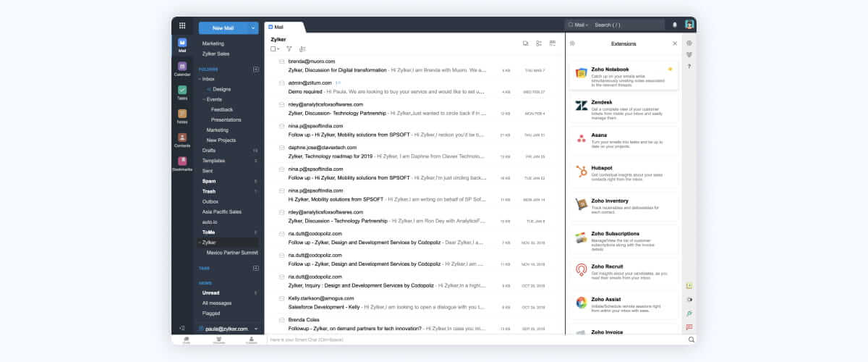Click the filter funnel icon in mail toolbar
Screen dimensions: 868x362
coord(289,49)
